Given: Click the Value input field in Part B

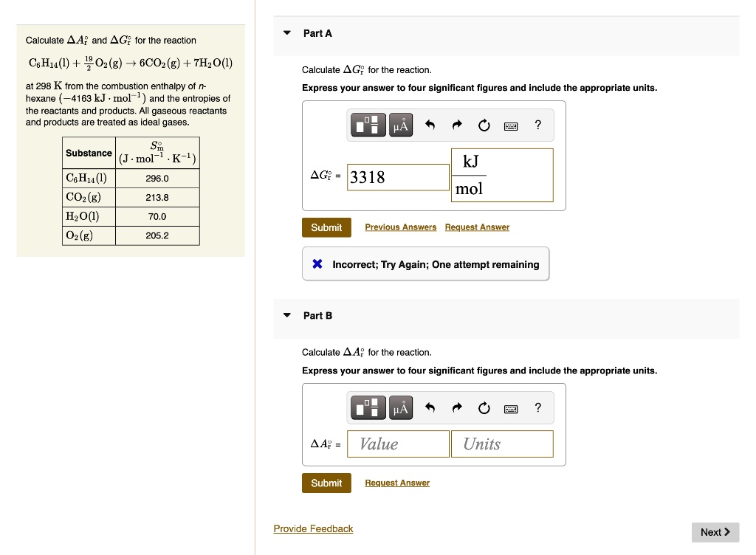Looking at the screenshot, I should point(398,444).
